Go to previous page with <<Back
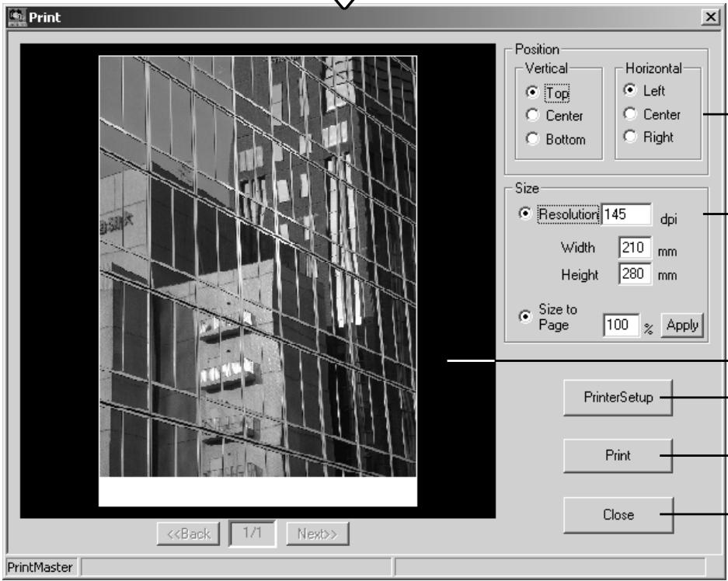 click(189, 534)
